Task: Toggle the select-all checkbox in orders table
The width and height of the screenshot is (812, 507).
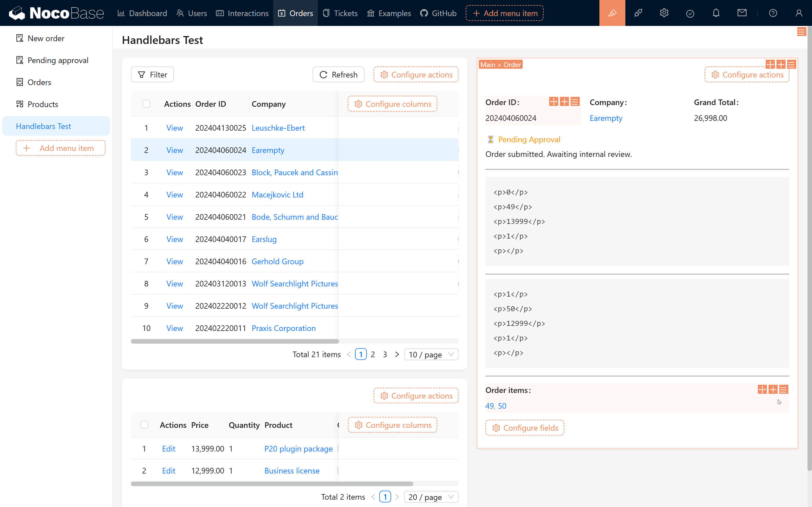Action: 146,104
